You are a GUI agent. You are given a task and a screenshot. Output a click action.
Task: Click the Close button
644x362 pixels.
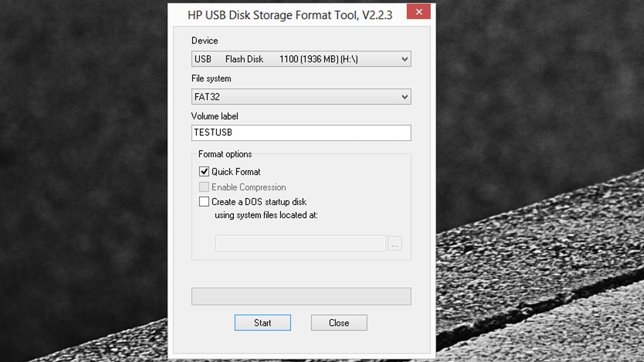338,322
